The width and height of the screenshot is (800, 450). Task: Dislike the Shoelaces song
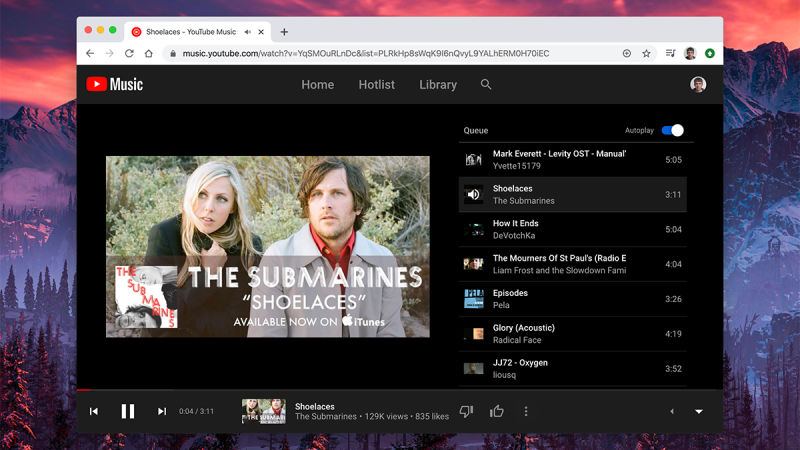pyautogui.click(x=466, y=411)
